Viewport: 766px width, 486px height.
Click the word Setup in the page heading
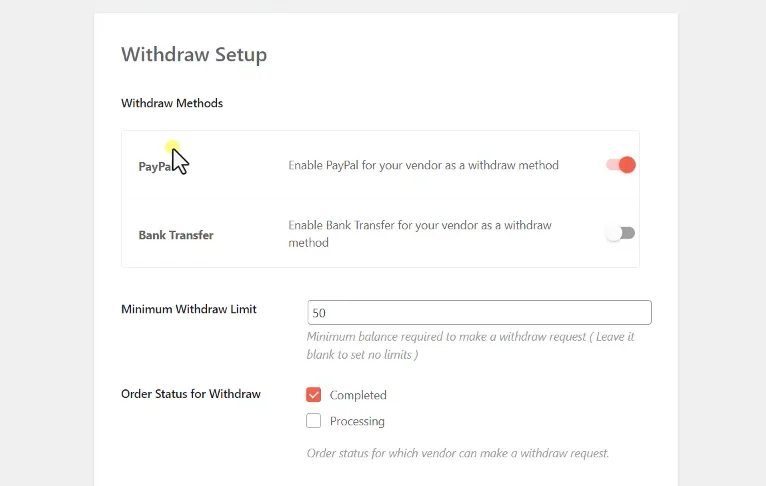(x=241, y=55)
